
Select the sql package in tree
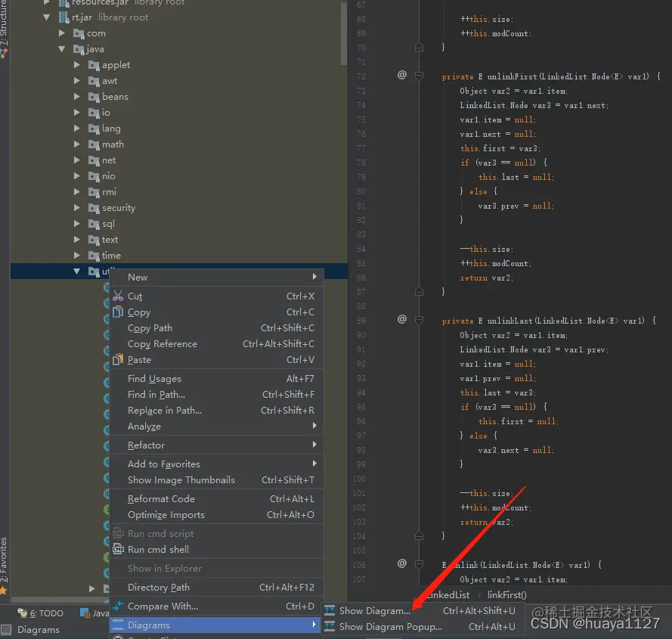coord(108,224)
